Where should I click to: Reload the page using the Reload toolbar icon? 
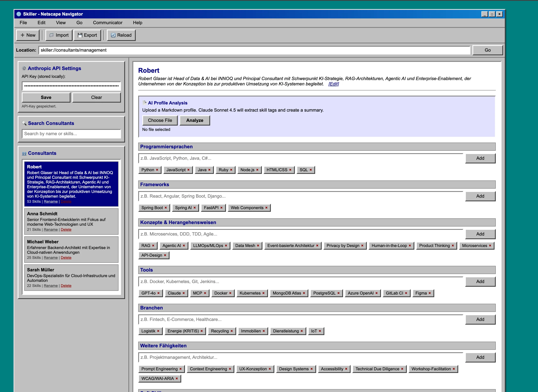pyautogui.click(x=114, y=35)
